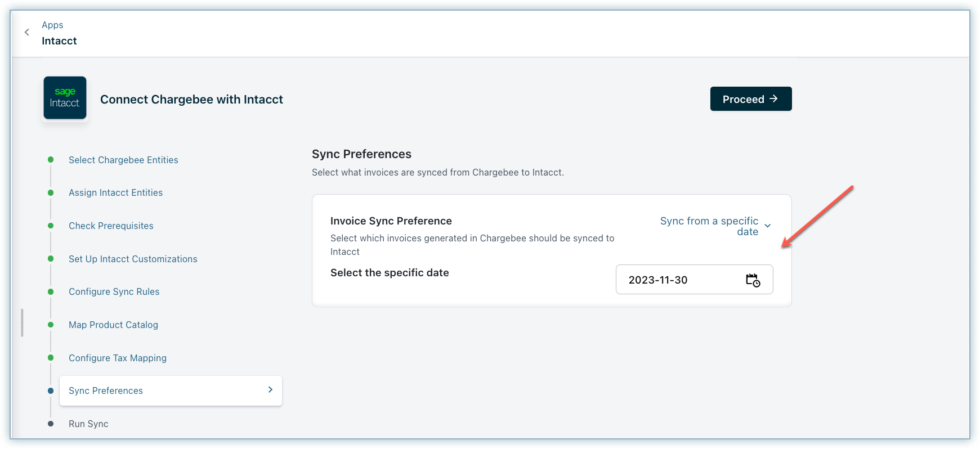
Task: Navigate to Map Product Catalog step
Action: (113, 325)
